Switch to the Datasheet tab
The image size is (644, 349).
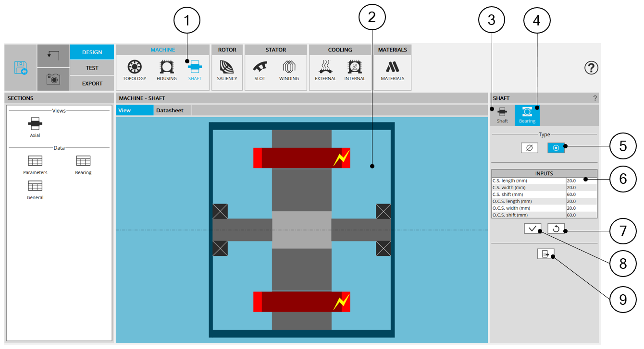(x=170, y=110)
